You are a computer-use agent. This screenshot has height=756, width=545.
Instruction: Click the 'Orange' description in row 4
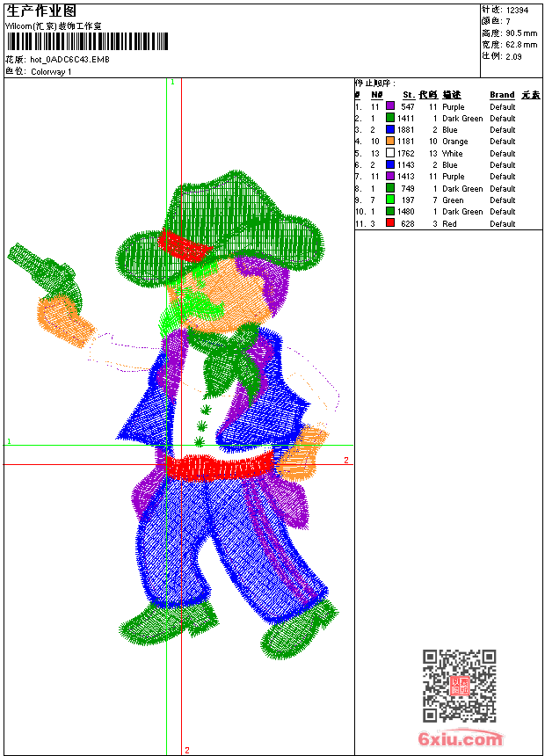[454, 142]
